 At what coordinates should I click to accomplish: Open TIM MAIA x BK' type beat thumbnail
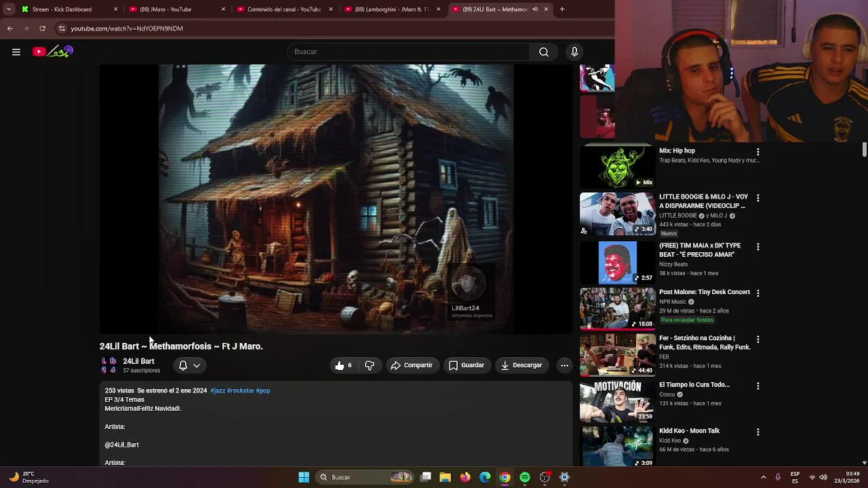tap(618, 262)
